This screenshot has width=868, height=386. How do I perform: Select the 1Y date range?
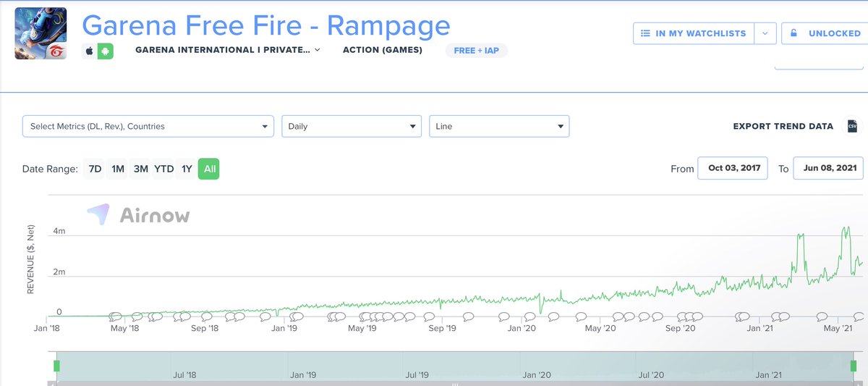point(187,169)
